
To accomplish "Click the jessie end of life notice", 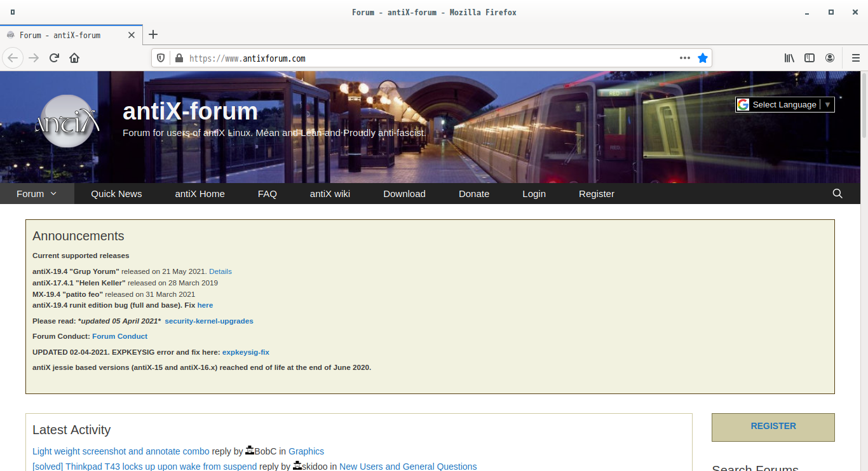I will point(201,367).
